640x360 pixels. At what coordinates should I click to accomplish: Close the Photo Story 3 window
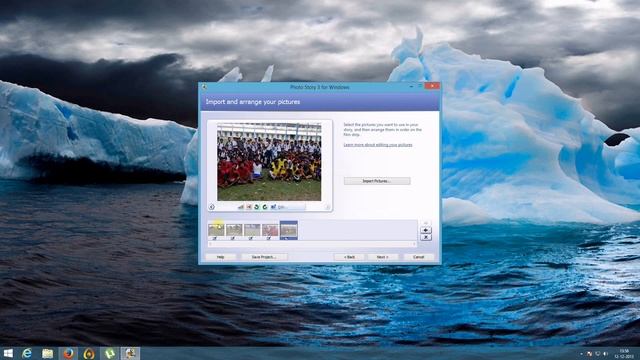[x=432, y=86]
